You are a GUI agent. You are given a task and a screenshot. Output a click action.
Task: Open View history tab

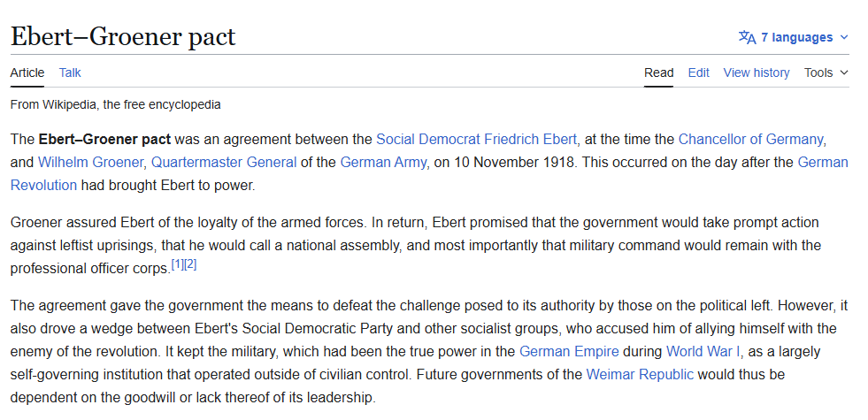[x=757, y=73]
